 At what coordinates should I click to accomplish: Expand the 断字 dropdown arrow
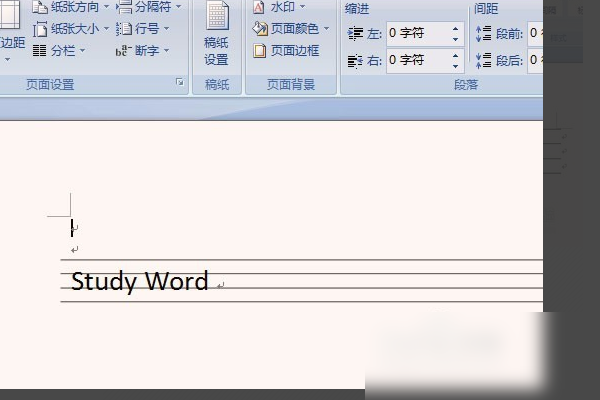tap(166, 51)
